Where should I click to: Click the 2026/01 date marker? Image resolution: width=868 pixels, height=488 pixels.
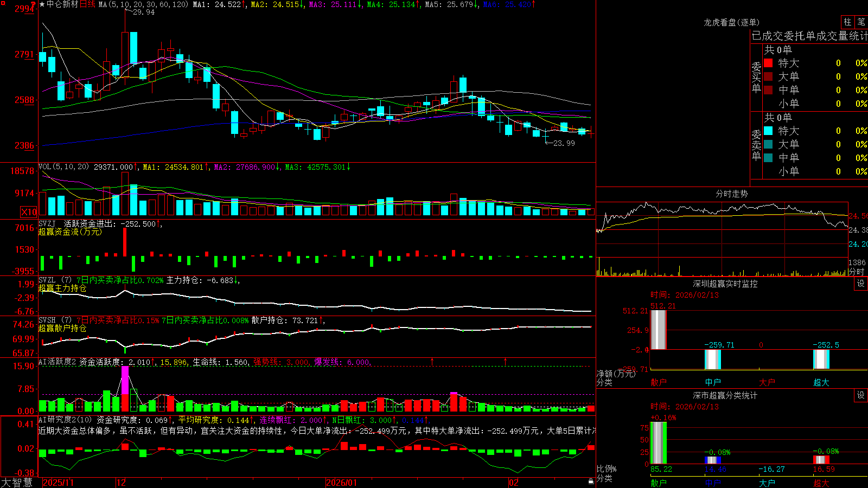point(342,483)
